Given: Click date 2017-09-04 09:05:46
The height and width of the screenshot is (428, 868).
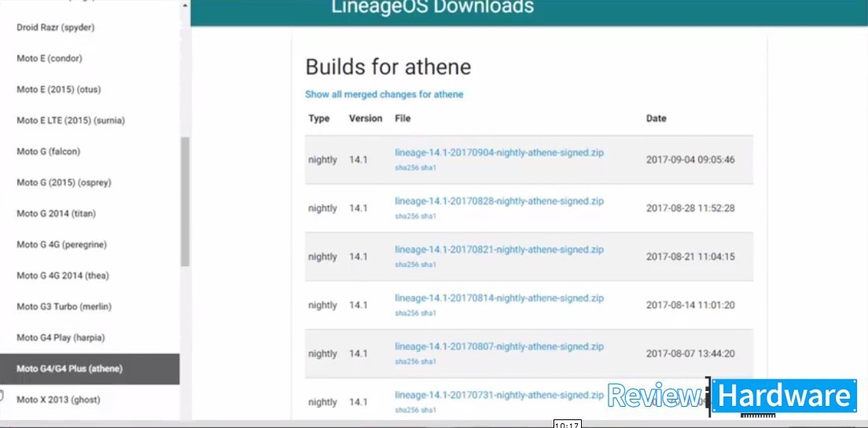Looking at the screenshot, I should 690,160.
